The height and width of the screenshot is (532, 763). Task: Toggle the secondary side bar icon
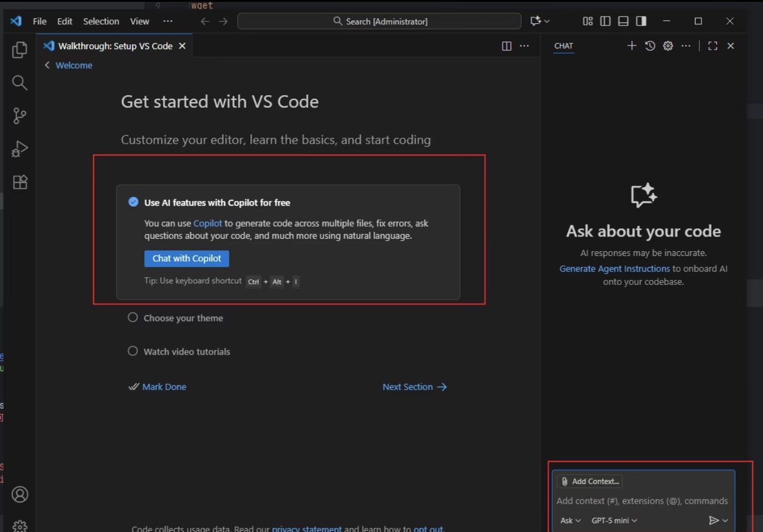pos(641,21)
